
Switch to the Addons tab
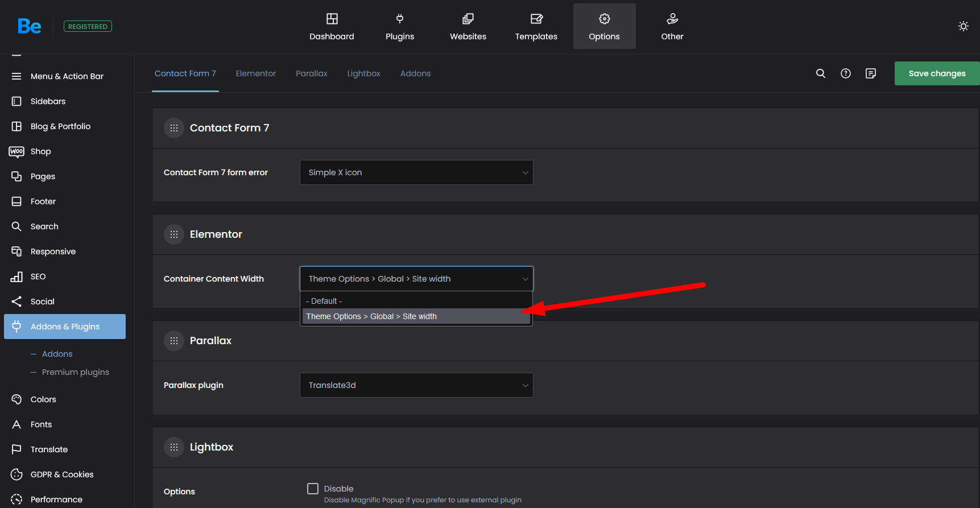coord(415,73)
